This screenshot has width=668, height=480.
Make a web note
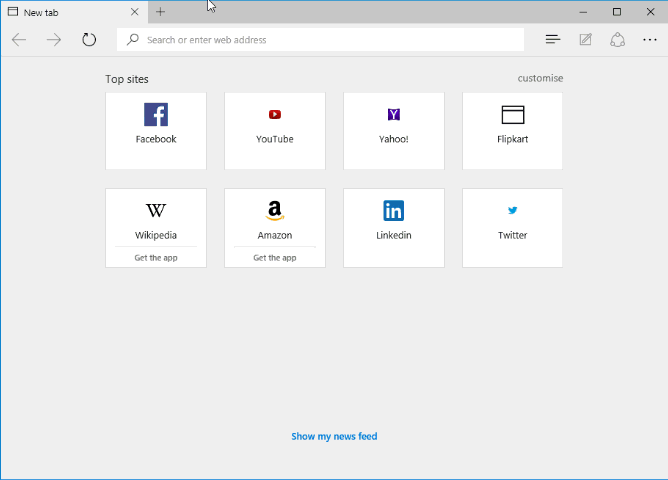pyautogui.click(x=585, y=40)
